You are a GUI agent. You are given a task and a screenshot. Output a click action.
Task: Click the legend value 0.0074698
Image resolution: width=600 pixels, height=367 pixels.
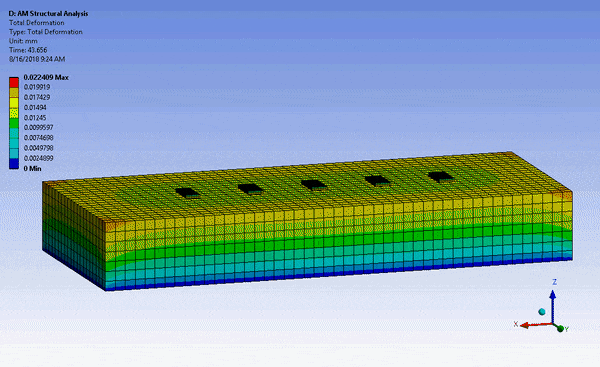pos(38,138)
